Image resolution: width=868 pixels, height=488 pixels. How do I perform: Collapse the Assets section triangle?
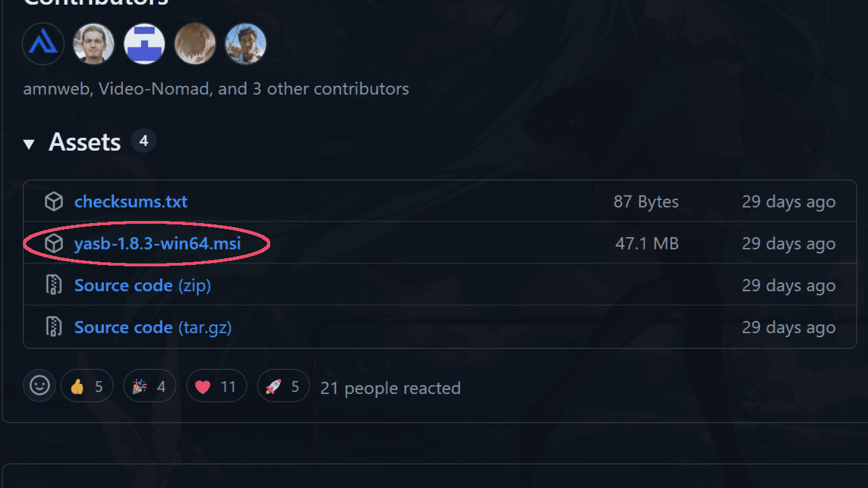(28, 144)
